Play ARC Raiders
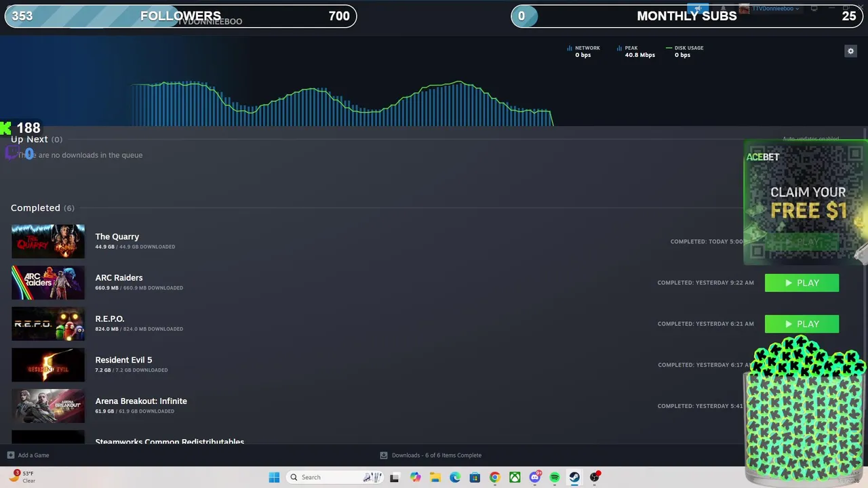This screenshot has height=488, width=868. point(802,283)
